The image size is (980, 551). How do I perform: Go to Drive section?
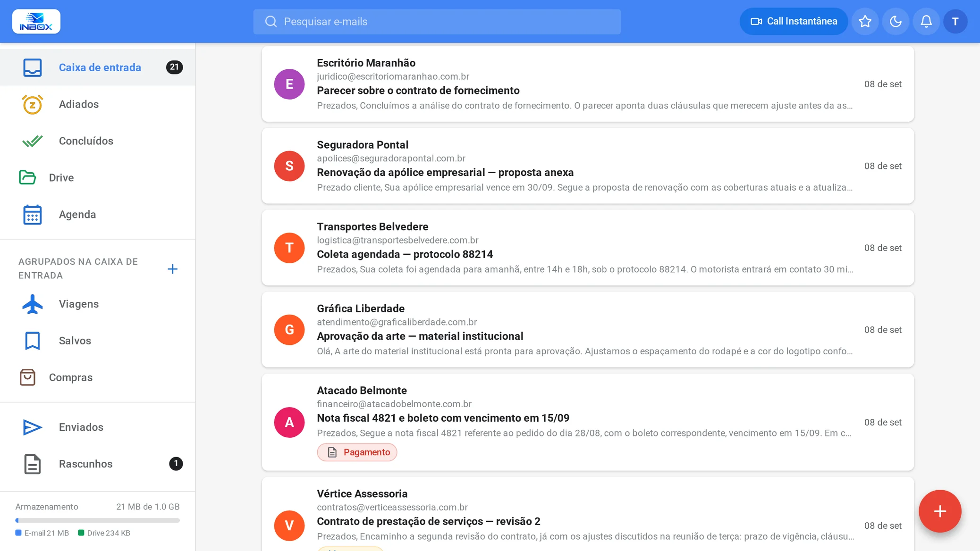[98, 178]
